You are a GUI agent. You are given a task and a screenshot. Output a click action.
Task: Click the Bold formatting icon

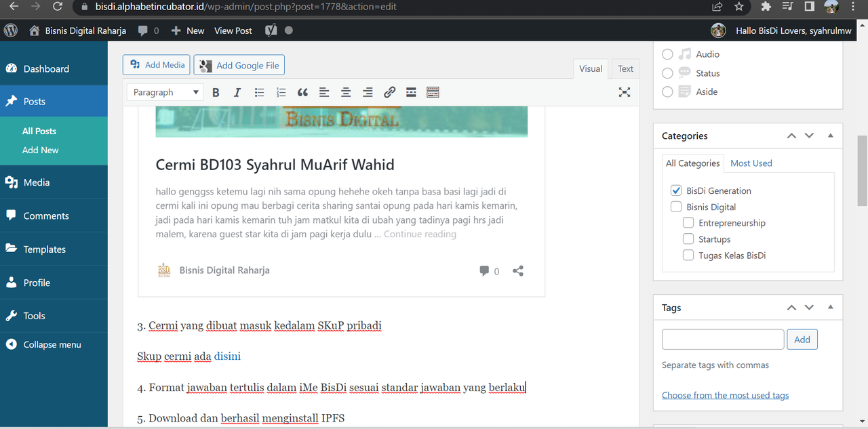pyautogui.click(x=216, y=92)
